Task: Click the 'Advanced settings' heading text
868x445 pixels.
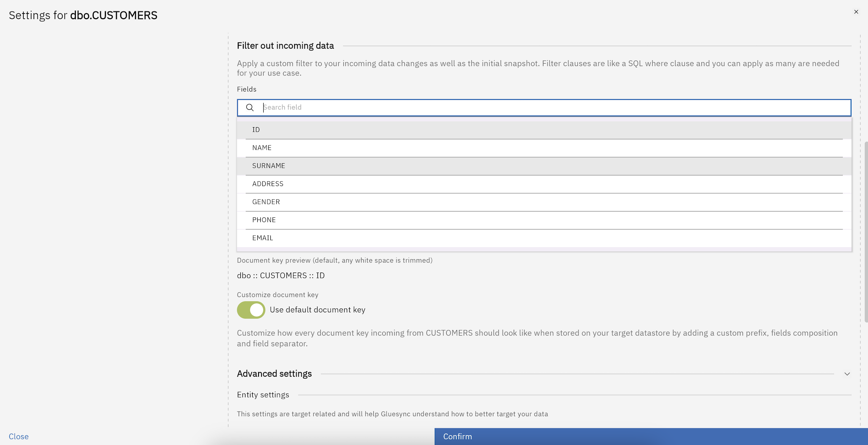Action: coord(274,374)
